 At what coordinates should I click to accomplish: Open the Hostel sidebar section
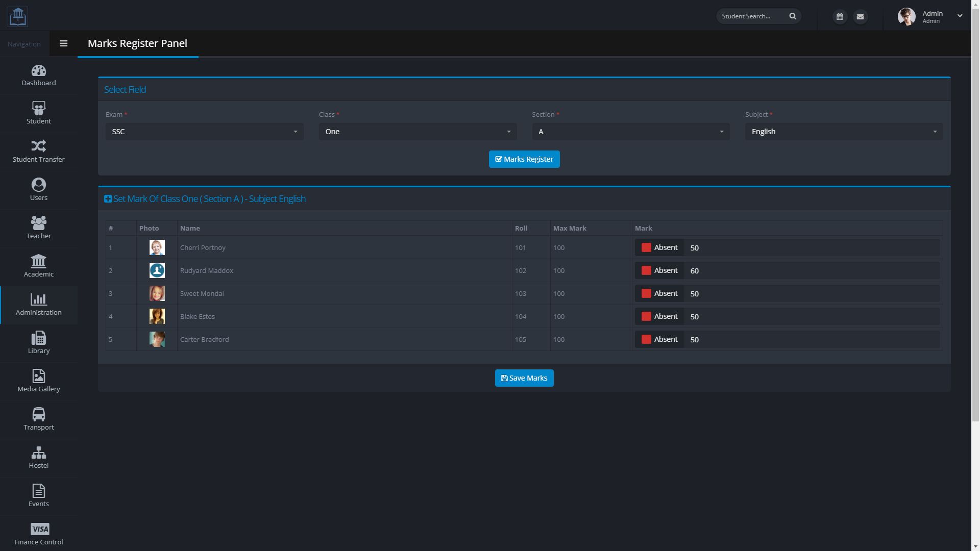39,458
